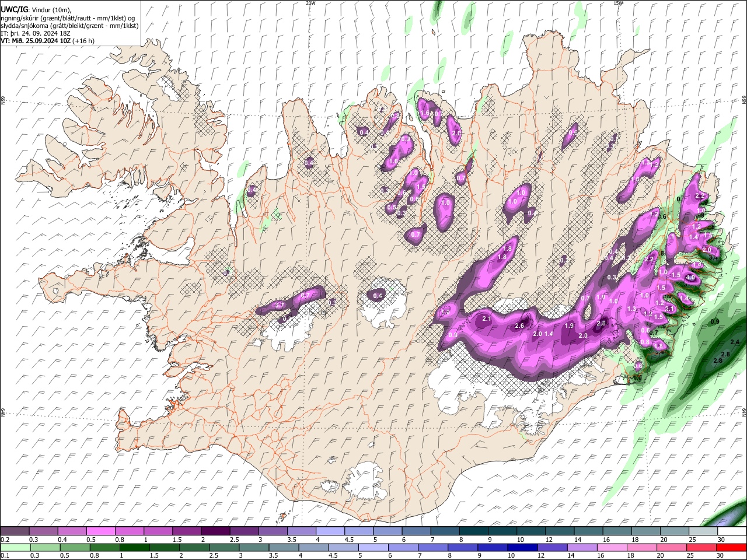Pick the 4.5 lavender swatch in the snow scale

(359, 531)
